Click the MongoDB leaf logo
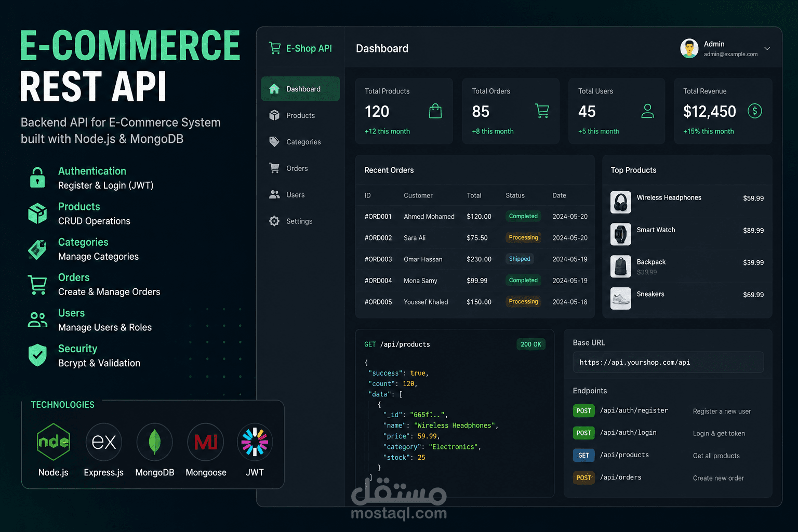Screen dimensions: 798x532 pyautogui.click(x=155, y=442)
